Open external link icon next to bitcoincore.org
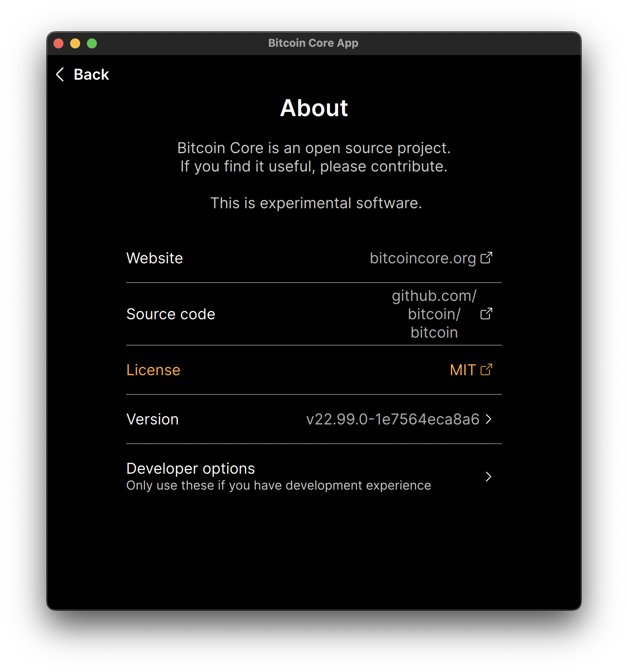The image size is (628, 672). (486, 258)
